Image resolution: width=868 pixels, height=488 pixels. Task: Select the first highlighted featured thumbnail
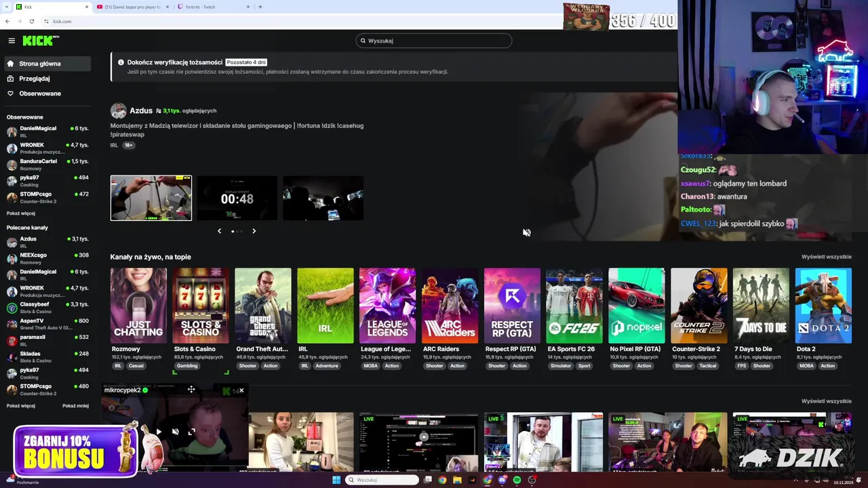coord(151,198)
